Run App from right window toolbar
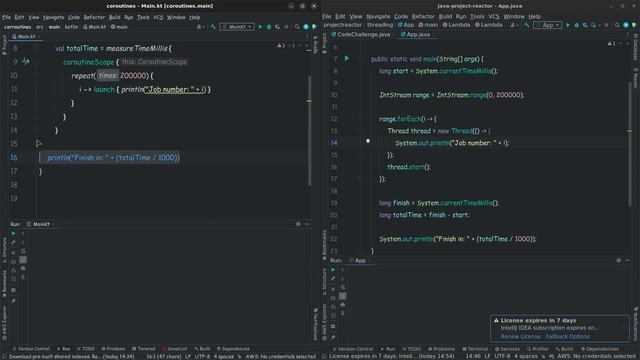 [x=568, y=25]
